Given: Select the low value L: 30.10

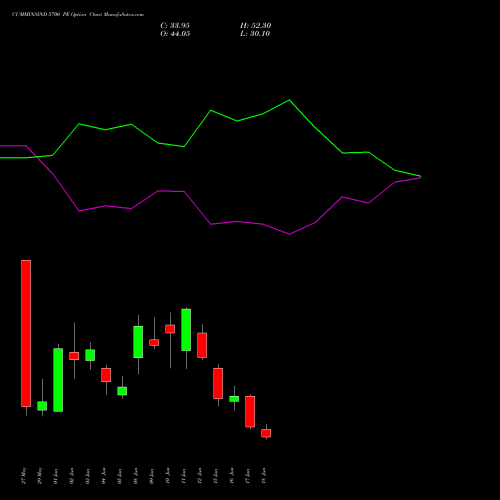Looking at the screenshot, I should [x=255, y=34].
